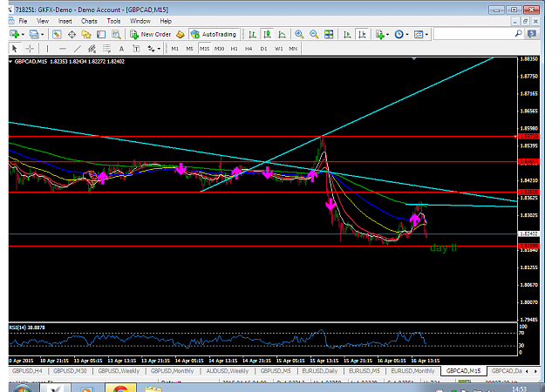Switch to the GBPUSD,H4 chart tab

coord(27,371)
